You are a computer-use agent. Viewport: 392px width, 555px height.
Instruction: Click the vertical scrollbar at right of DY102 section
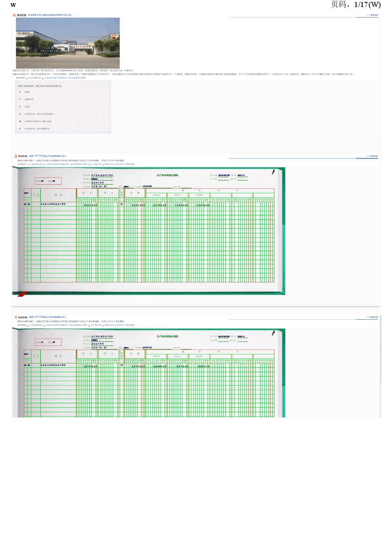pyautogui.click(x=380, y=365)
